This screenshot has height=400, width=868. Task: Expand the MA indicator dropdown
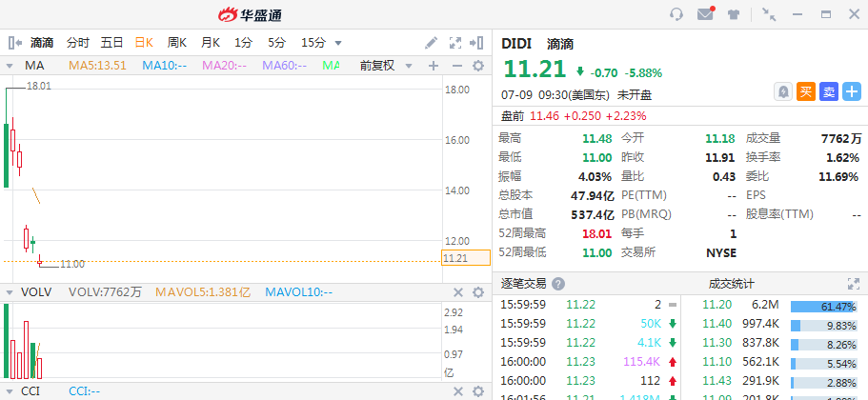click(x=10, y=66)
